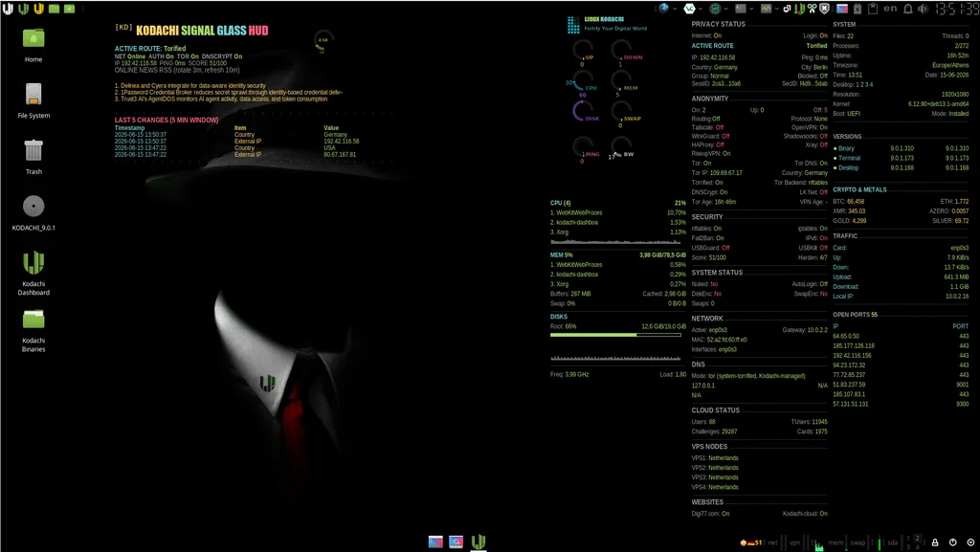Click the 'vpn' monitor in the bottom panel
The height and width of the screenshot is (552, 980).
(795, 542)
